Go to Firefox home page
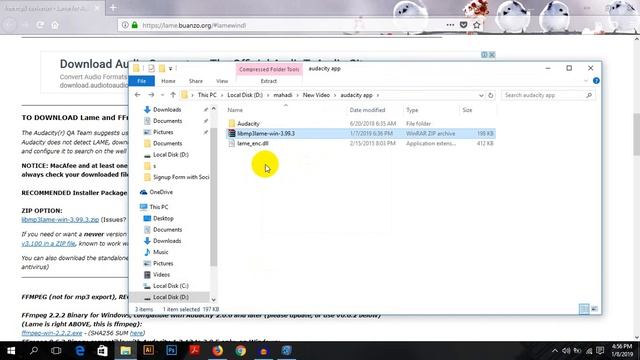Viewport: 640px width, 360px height. [55, 25]
